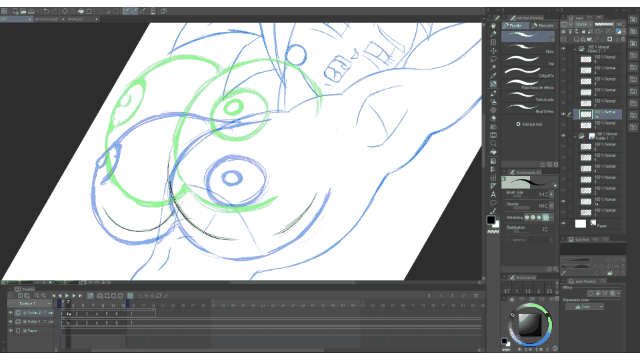
Task: Choose the Magnifier zoom tool
Action: coord(493,144)
